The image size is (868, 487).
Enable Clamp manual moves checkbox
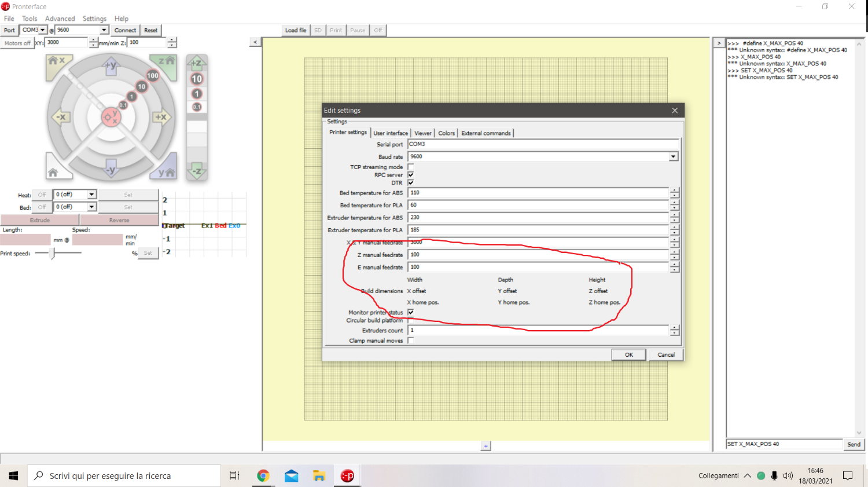point(411,340)
